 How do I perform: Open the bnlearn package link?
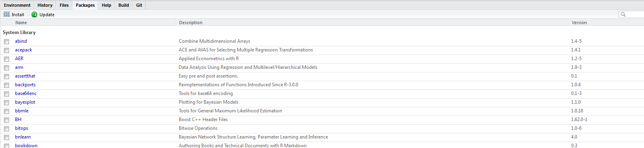(23, 137)
